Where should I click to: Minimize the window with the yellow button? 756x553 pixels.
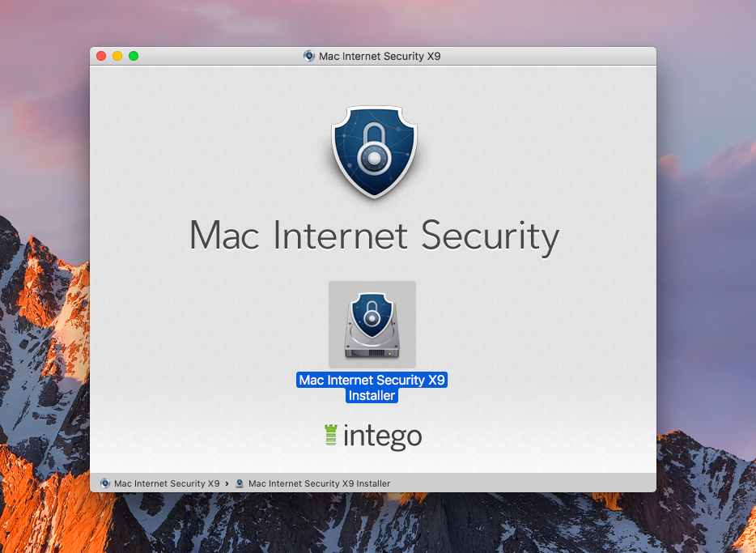117,56
